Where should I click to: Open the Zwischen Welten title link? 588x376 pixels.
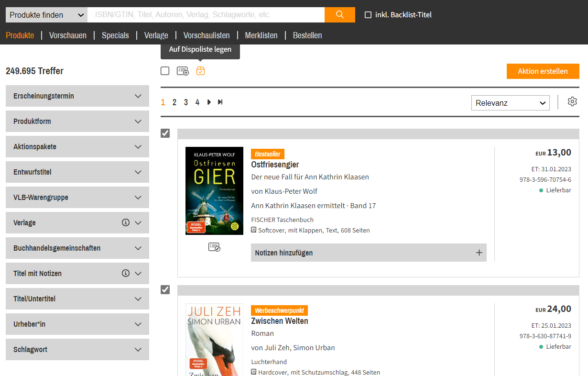tap(280, 321)
